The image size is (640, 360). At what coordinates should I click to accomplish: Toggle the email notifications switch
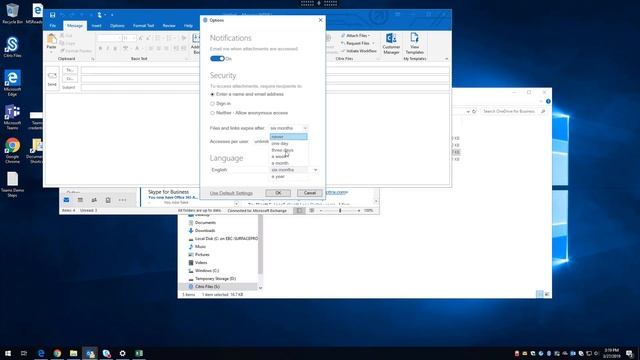click(217, 59)
